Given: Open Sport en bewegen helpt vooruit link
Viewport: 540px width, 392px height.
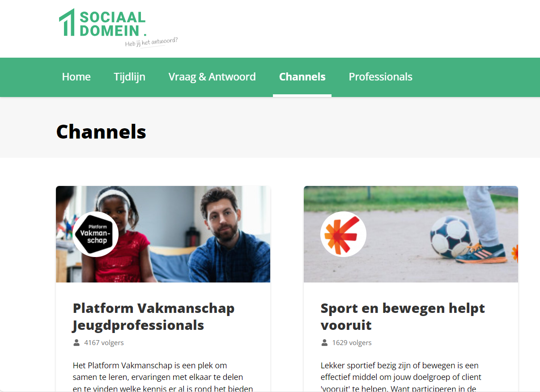Looking at the screenshot, I should pos(403,316).
